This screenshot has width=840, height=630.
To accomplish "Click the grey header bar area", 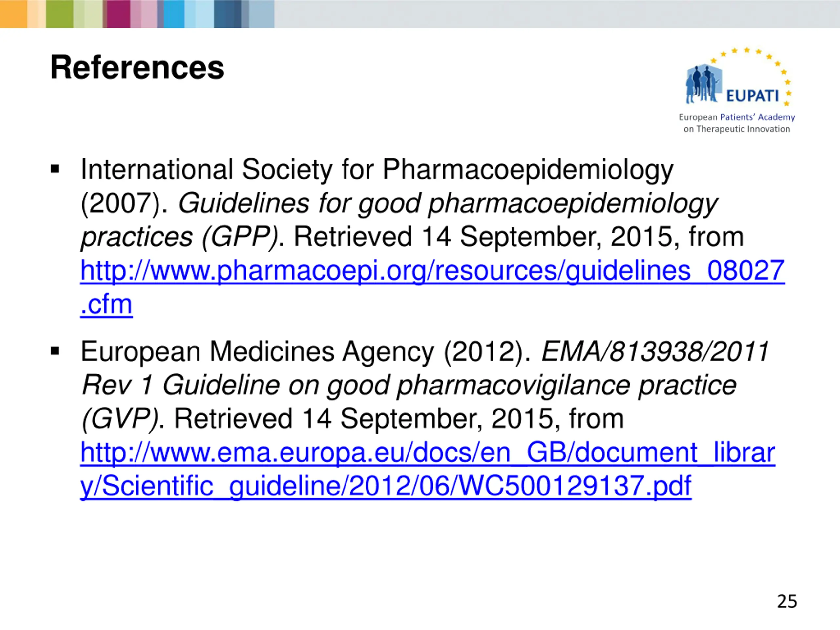I will (x=557, y=14).
